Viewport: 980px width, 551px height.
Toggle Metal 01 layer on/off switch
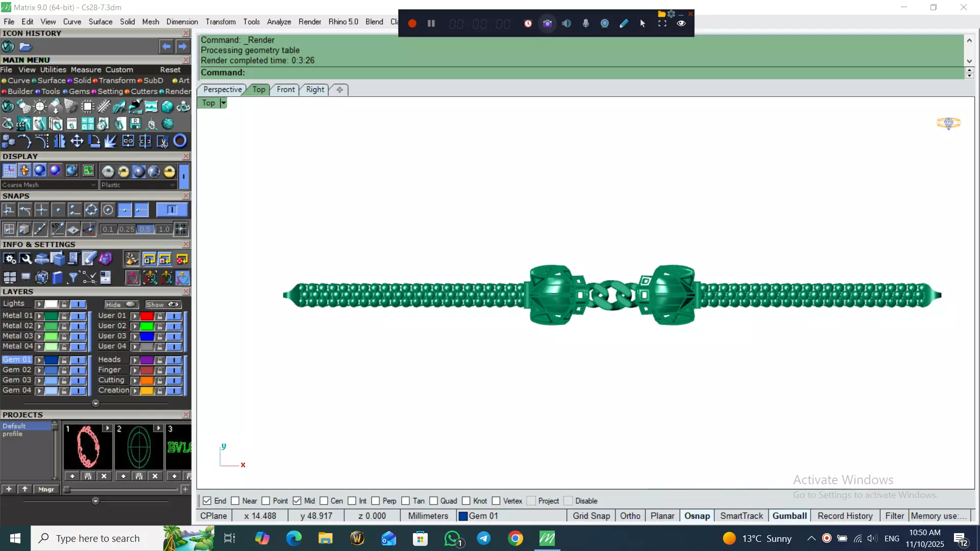point(78,316)
